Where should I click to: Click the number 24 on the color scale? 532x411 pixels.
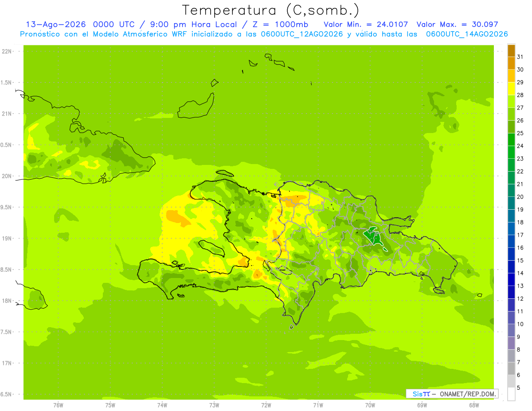pyautogui.click(x=520, y=146)
